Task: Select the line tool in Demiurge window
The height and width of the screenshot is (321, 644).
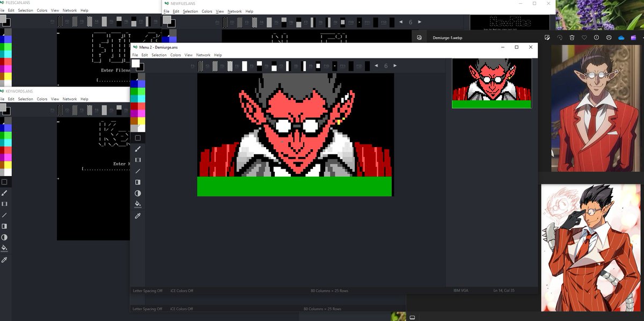Action: tap(138, 171)
